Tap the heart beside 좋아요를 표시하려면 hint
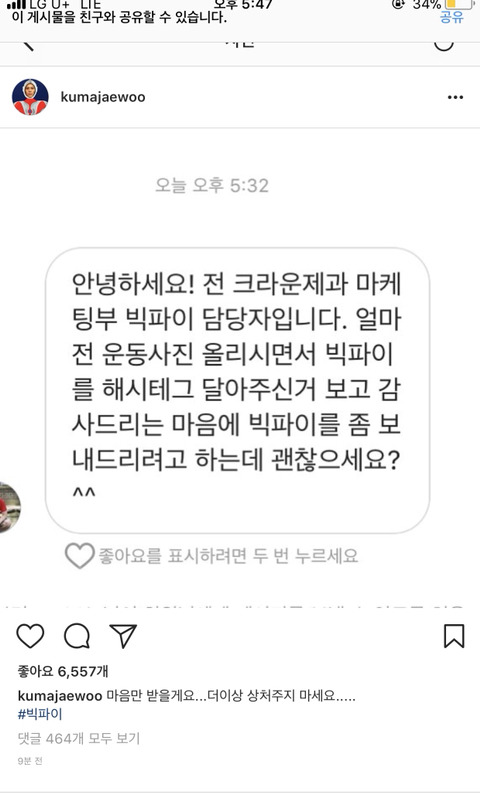The width and height of the screenshot is (480, 794). 79,555
